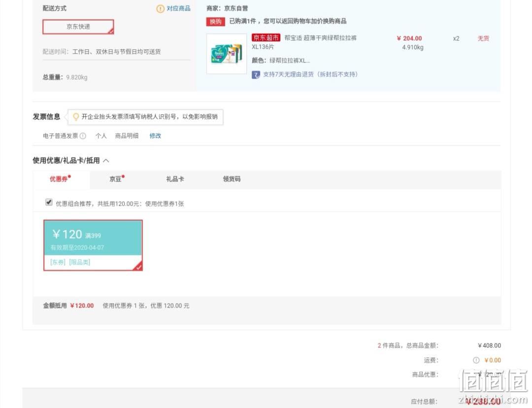Click the 换购 promotion tag

[215, 21]
